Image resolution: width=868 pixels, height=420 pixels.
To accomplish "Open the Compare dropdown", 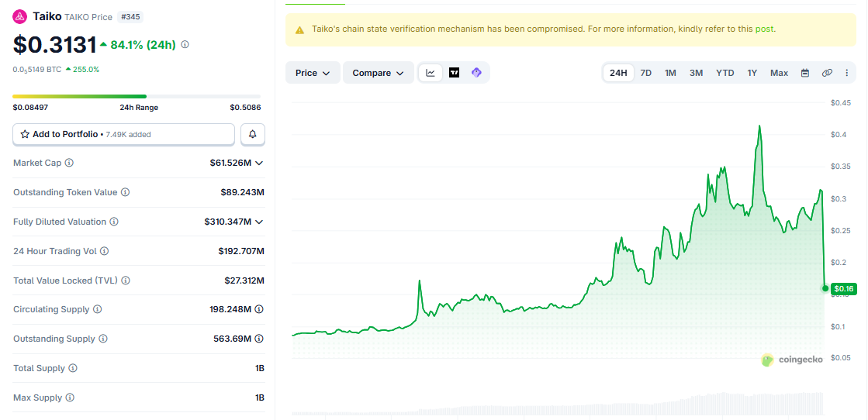I will point(378,73).
